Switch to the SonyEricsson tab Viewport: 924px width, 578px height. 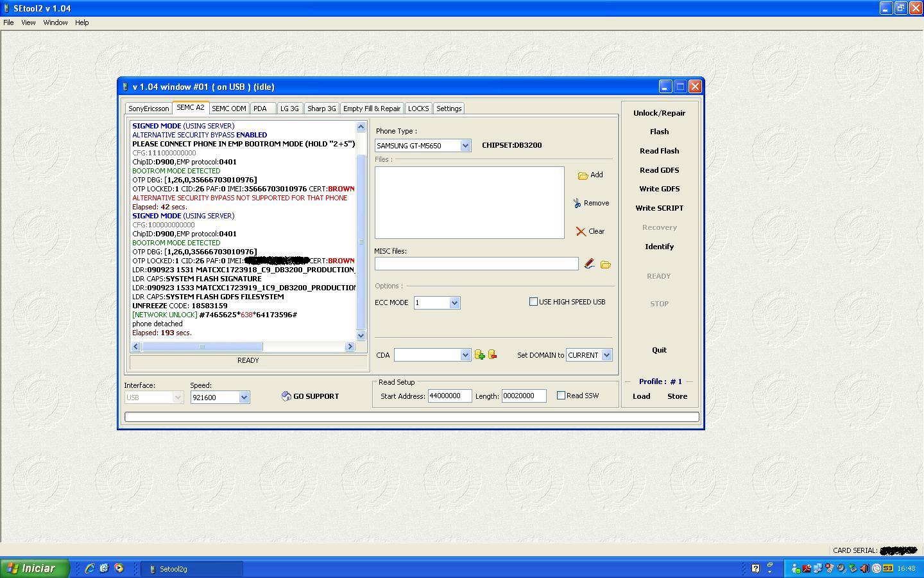(x=148, y=109)
